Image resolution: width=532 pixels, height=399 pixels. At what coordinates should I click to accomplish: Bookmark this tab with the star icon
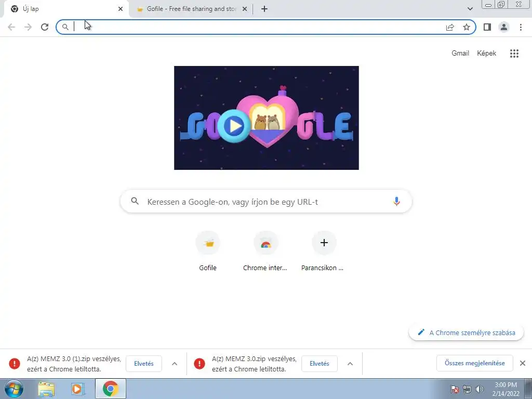467,27
